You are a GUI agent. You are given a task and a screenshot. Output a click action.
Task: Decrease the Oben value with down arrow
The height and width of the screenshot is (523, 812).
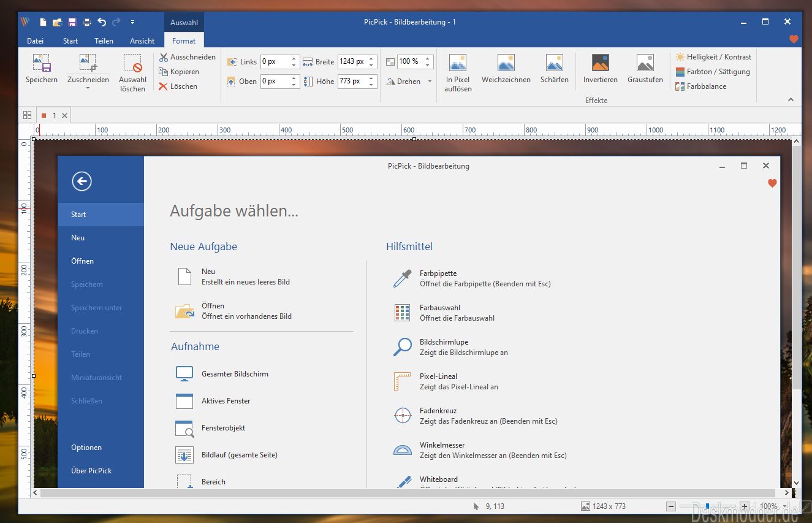click(x=294, y=85)
